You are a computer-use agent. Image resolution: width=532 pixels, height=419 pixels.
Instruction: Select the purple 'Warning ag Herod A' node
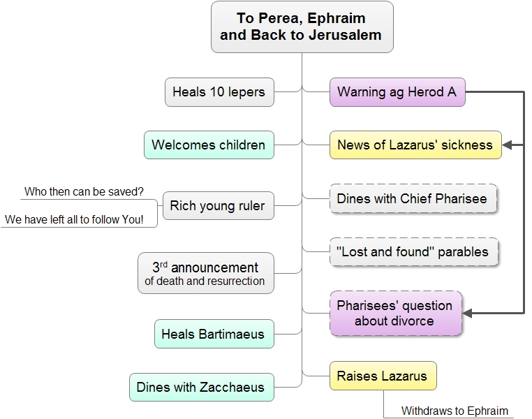coord(397,92)
